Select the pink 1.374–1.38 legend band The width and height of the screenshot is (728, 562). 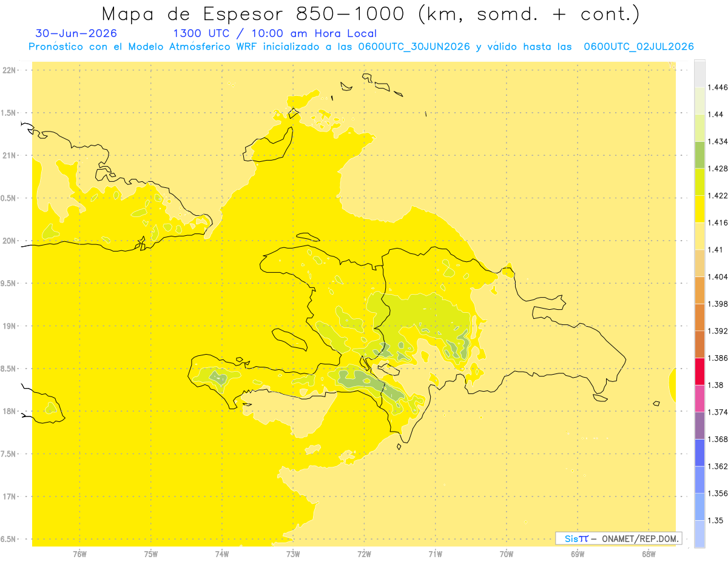coord(699,398)
